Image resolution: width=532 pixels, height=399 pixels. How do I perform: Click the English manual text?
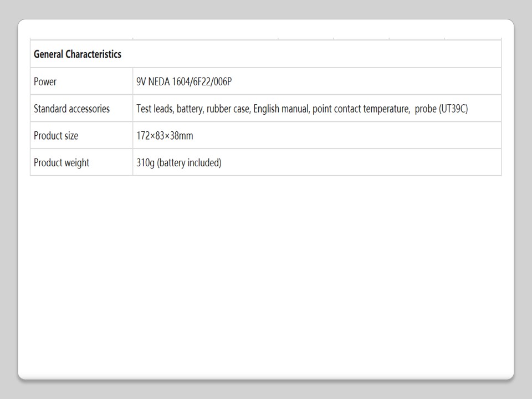tap(280, 109)
